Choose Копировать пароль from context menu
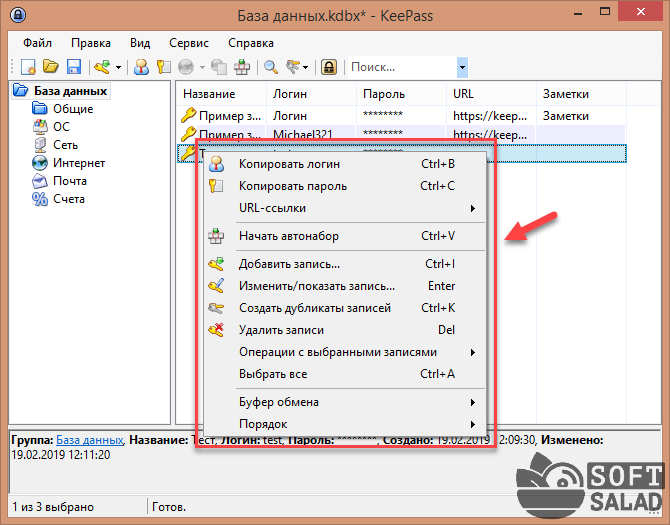The height and width of the screenshot is (525, 670). pos(344,186)
